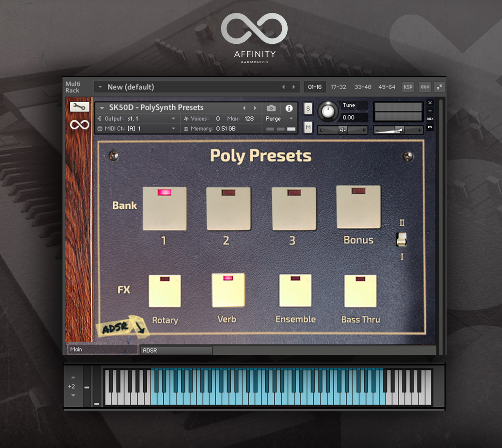Click the minimize rack view icon
The height and width of the screenshot is (448, 502).
(x=439, y=87)
